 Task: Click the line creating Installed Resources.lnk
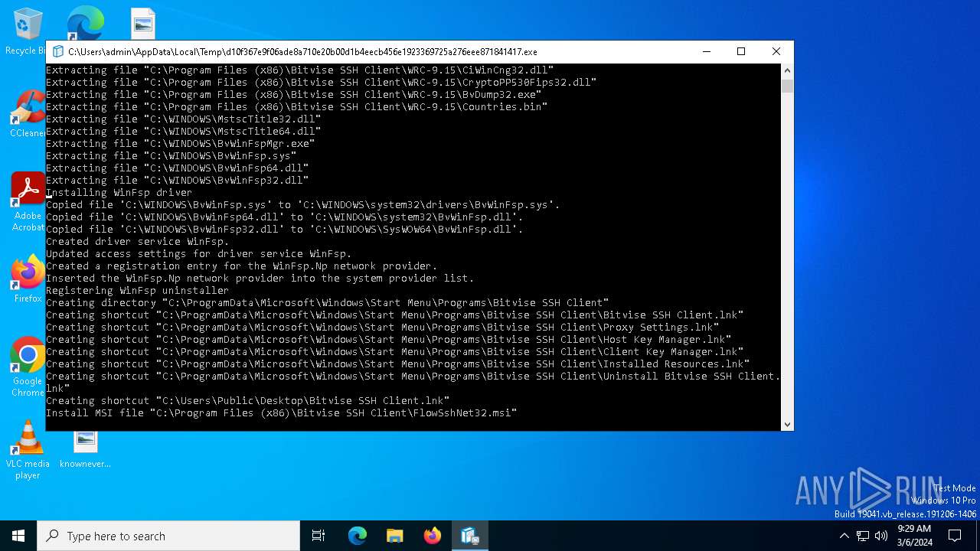(x=397, y=364)
